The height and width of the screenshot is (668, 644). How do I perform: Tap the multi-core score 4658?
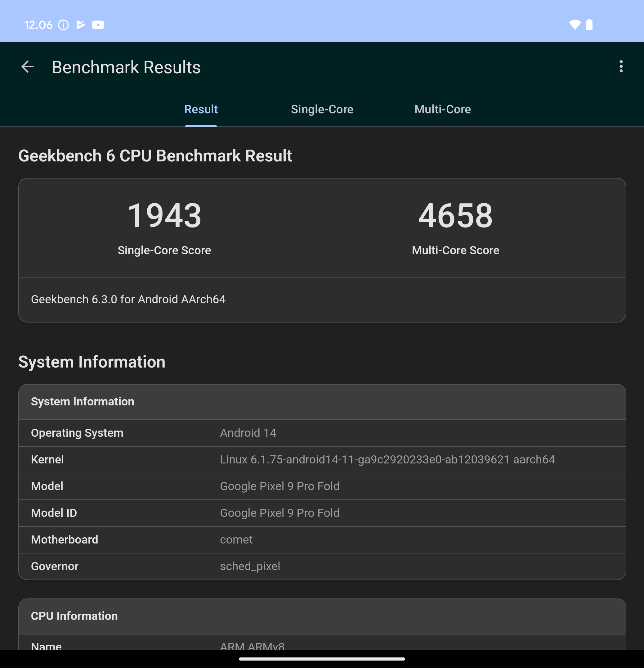pyautogui.click(x=455, y=215)
